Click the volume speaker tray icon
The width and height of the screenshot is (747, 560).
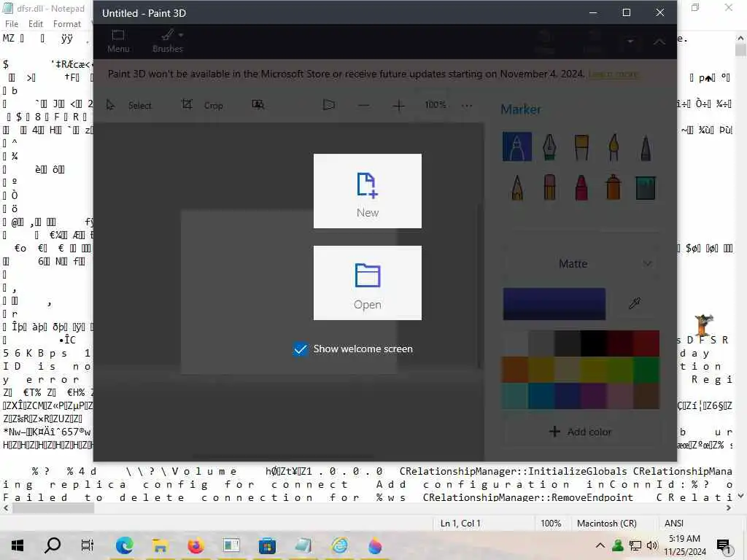[652, 545]
